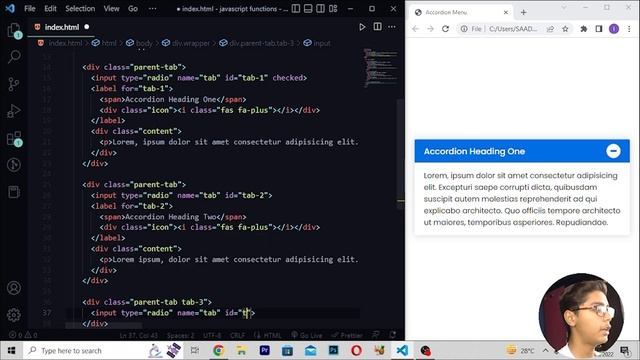The height and width of the screenshot is (360, 640).
Task: Click the 'Accordion Heading One' span text in code
Action: 171,99
